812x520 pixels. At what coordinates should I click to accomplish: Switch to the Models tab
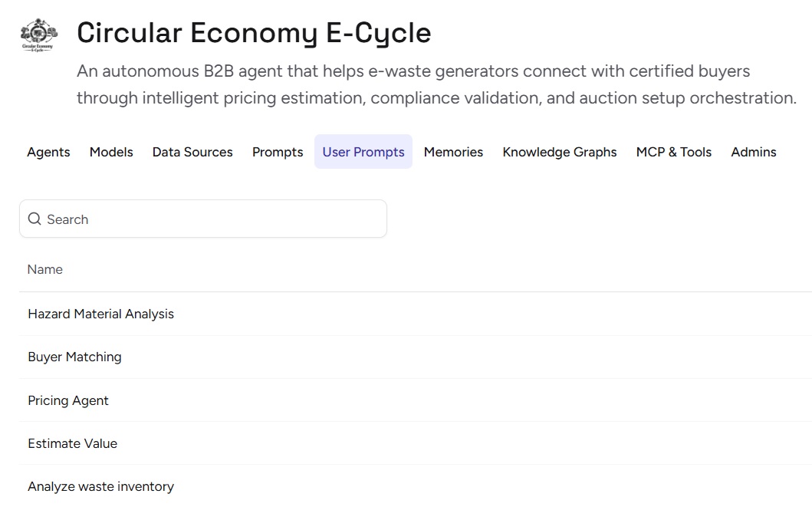(111, 152)
